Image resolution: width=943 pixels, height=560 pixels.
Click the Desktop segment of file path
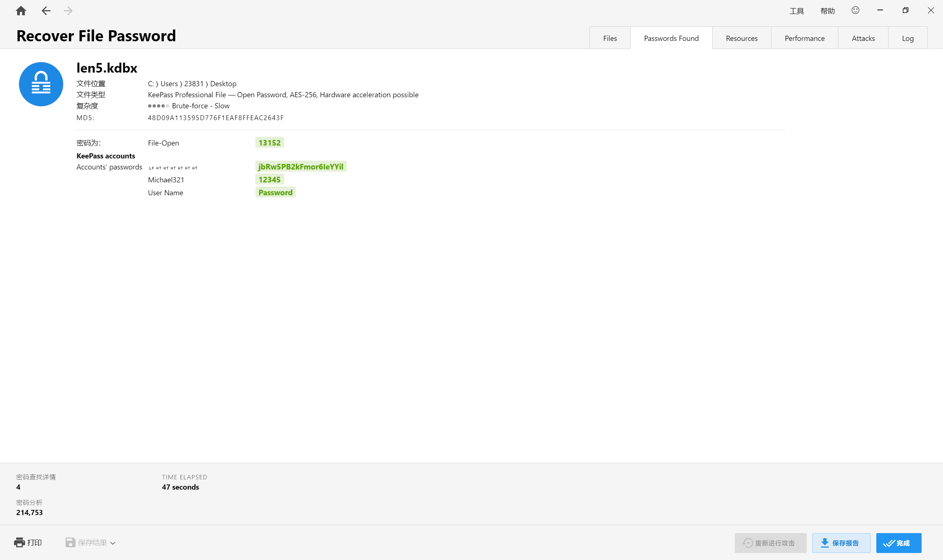223,84
